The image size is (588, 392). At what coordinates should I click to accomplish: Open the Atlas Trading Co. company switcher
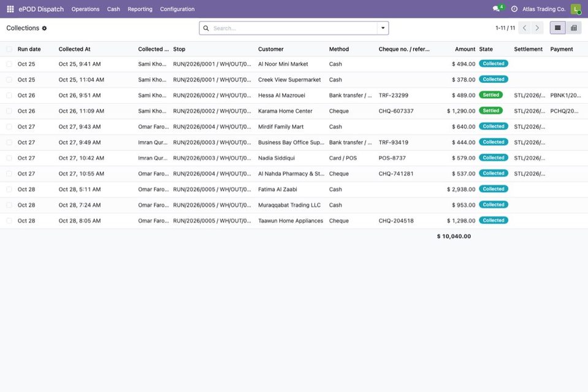coord(544,9)
